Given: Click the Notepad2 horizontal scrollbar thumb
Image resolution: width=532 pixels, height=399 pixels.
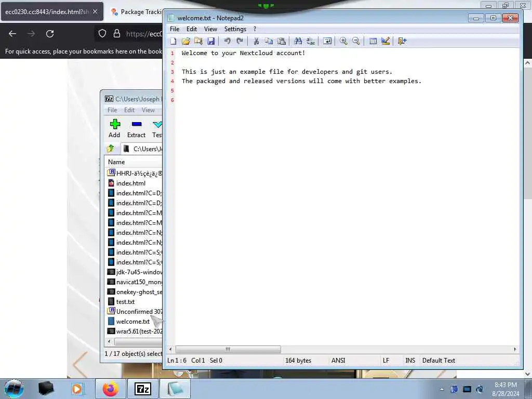Looking at the screenshot, I should tap(228, 349).
